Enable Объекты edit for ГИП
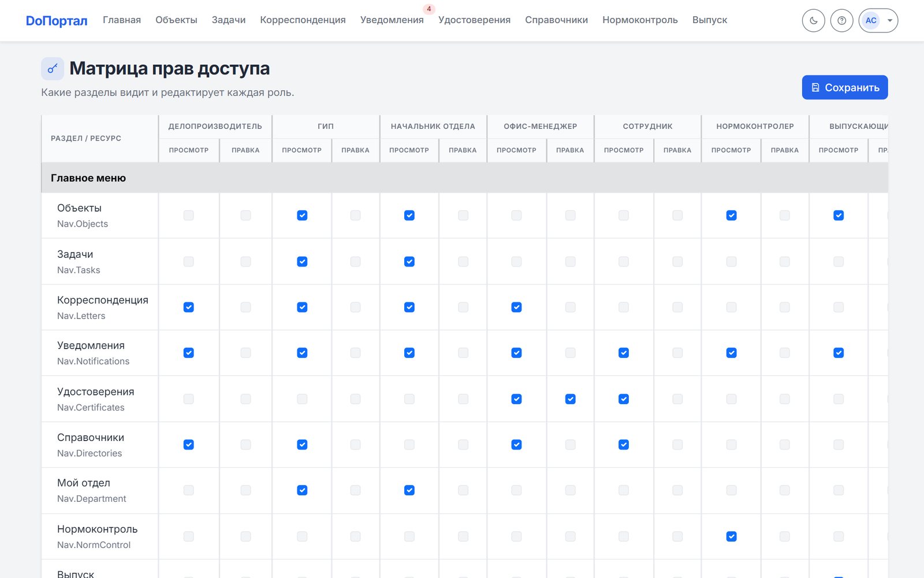The height and width of the screenshot is (578, 924). tap(355, 216)
